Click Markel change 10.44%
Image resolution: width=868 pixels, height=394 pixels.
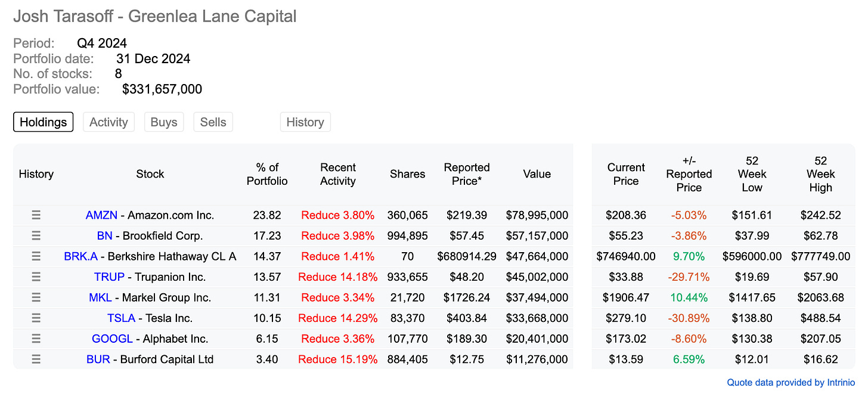[x=689, y=297]
